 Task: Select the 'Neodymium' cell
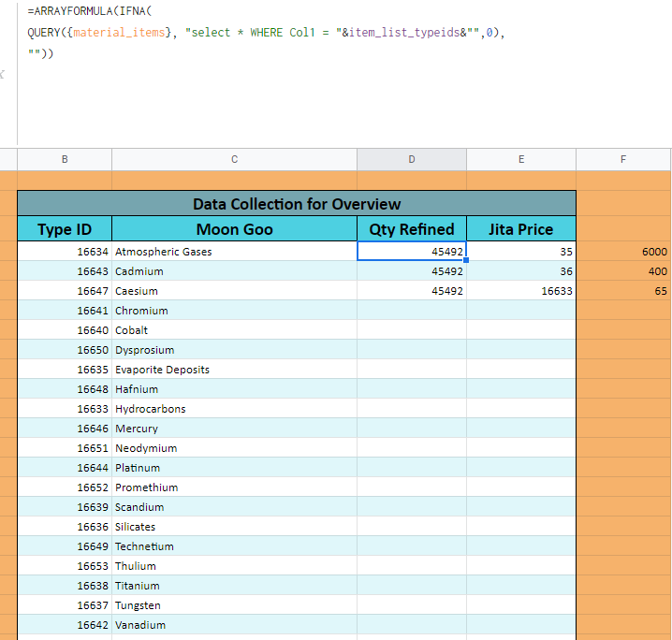point(234,448)
